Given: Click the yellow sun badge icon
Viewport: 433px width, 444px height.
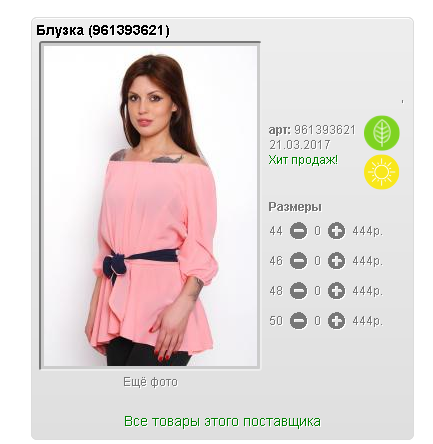Looking at the screenshot, I should click(x=382, y=172).
